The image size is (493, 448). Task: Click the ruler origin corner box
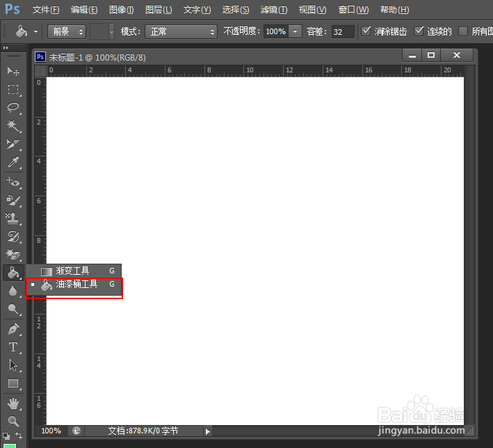click(40, 71)
